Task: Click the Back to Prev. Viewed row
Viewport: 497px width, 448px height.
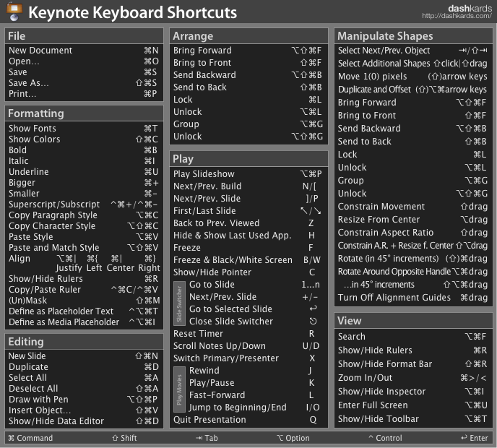Action: (248, 223)
